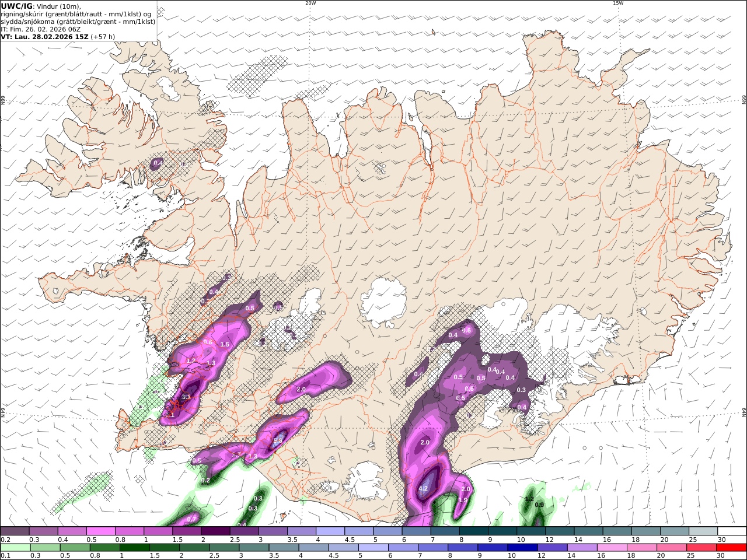
Task: Click the '0.1' label on the lower legend
Action: coord(5,556)
